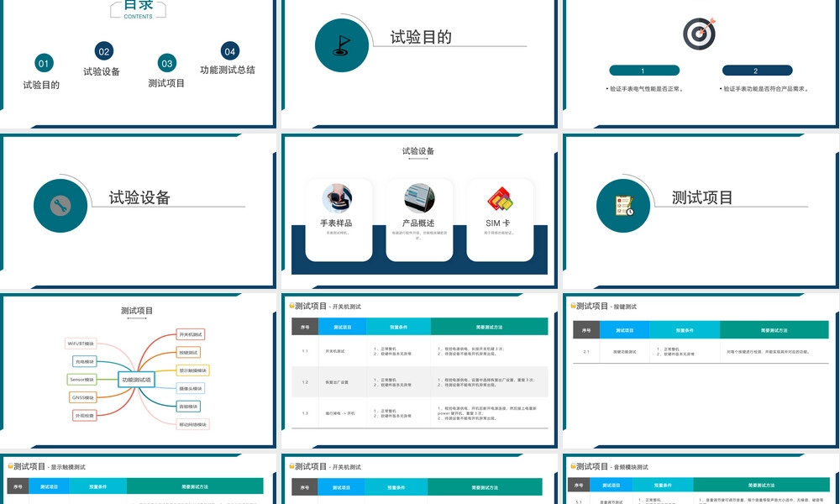Click the yellow folder icon on 音频模块测试 slide
Screen dimensions: 840x504
coord(573,466)
